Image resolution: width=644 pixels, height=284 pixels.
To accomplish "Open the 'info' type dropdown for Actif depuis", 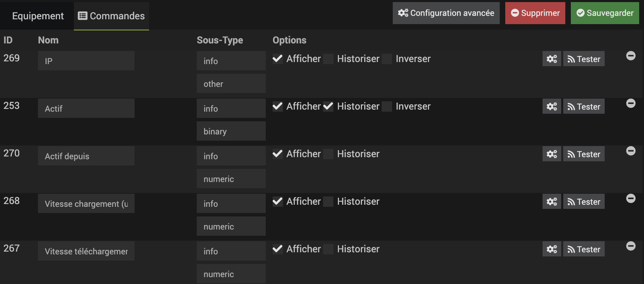I will coord(231,156).
